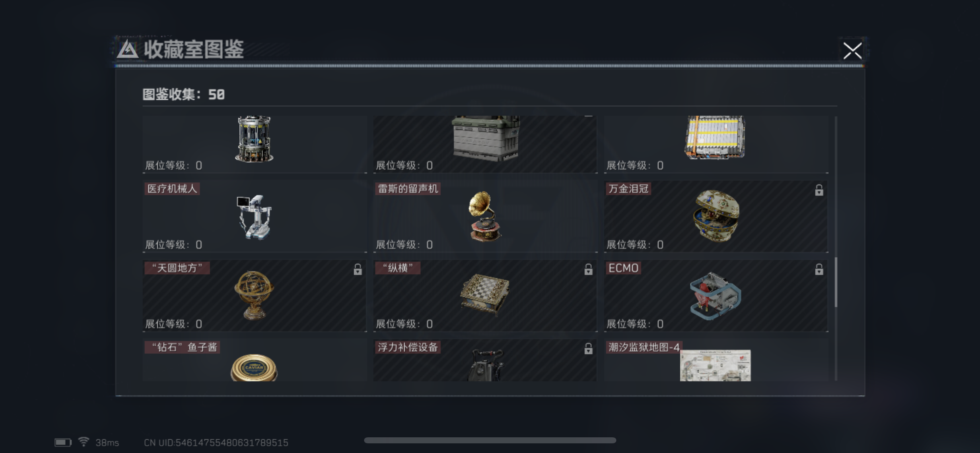Click the cylindrical machine item in top row
This screenshot has height=453, width=980.
click(x=254, y=139)
